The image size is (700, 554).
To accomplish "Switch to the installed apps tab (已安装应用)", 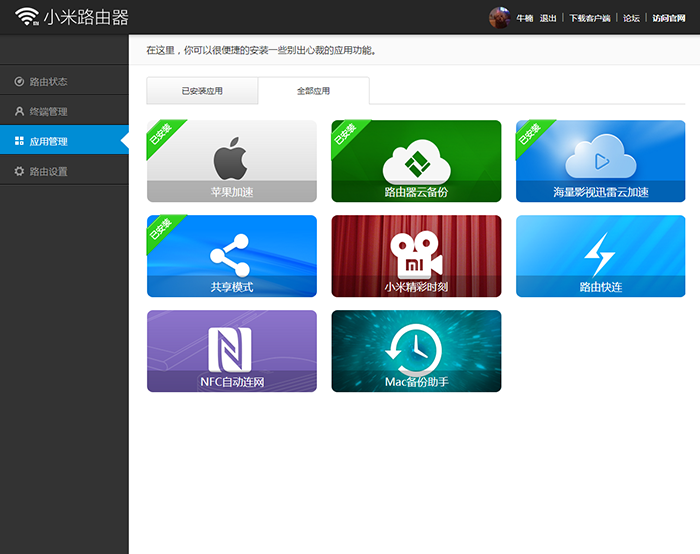I will (202, 91).
